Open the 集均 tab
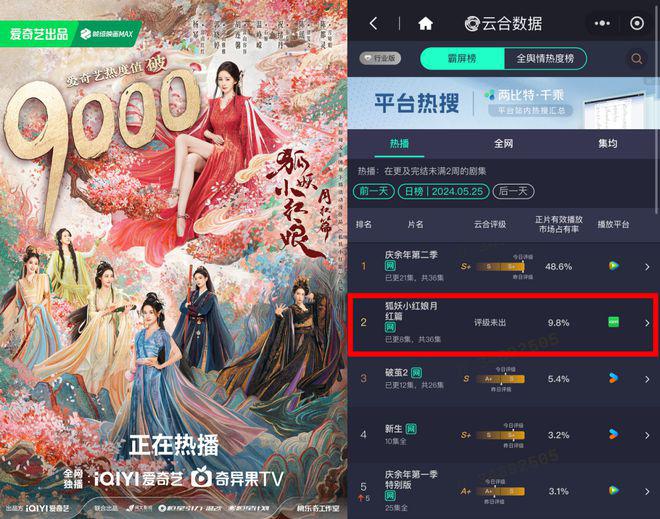Viewport: 660px width, 519px height. tap(607, 144)
